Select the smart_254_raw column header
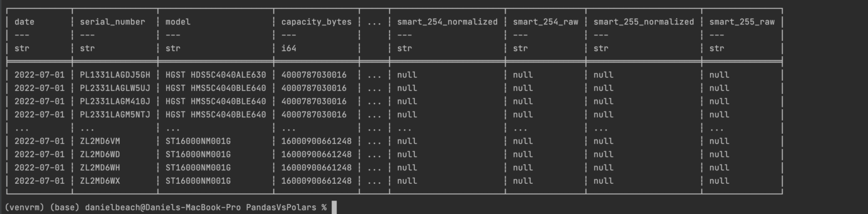The width and height of the screenshot is (868, 214). click(x=546, y=22)
